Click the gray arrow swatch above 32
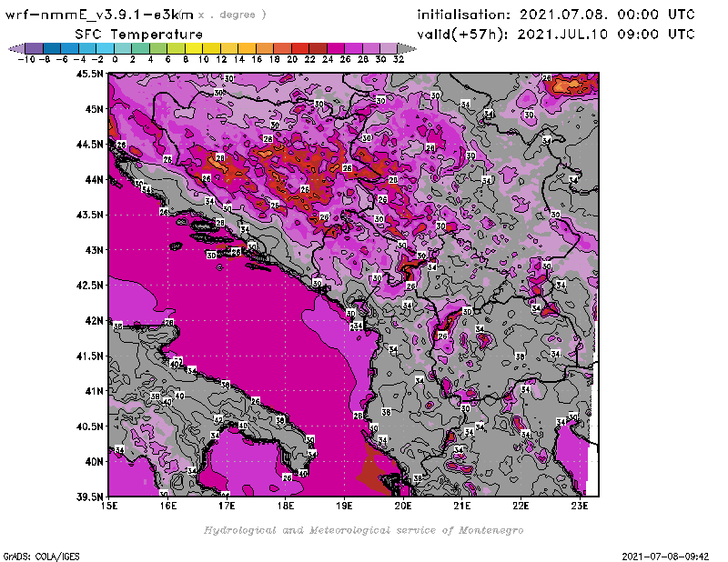 point(406,48)
